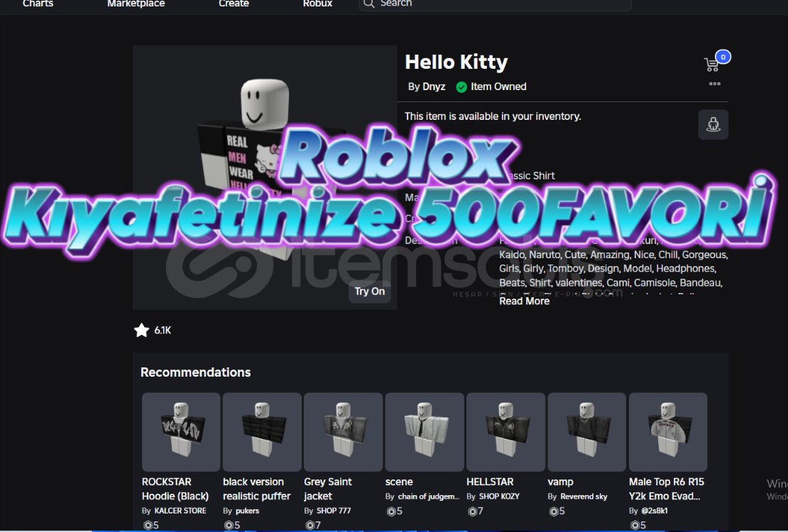Image resolution: width=788 pixels, height=532 pixels.
Task: Click the Hello Kitty item title
Action: [456, 62]
